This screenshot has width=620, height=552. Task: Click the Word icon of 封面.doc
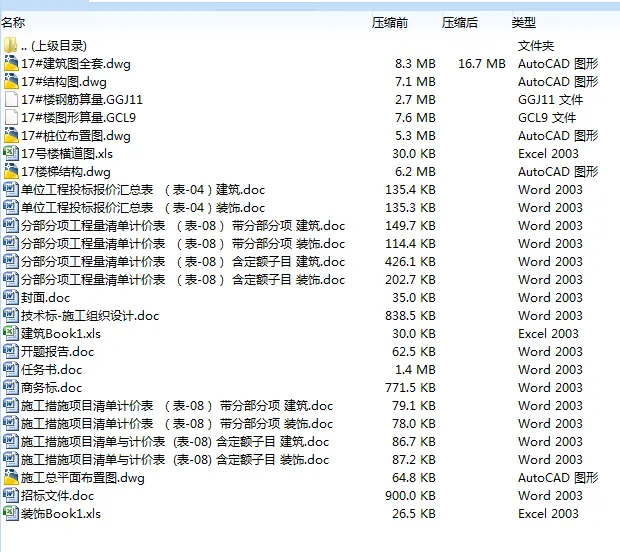[x=11, y=297]
